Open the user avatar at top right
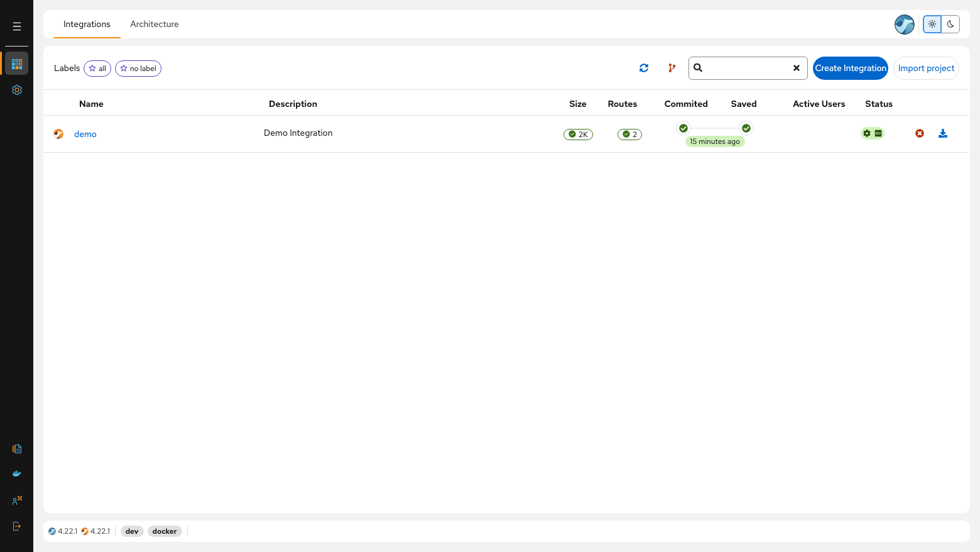 point(905,25)
